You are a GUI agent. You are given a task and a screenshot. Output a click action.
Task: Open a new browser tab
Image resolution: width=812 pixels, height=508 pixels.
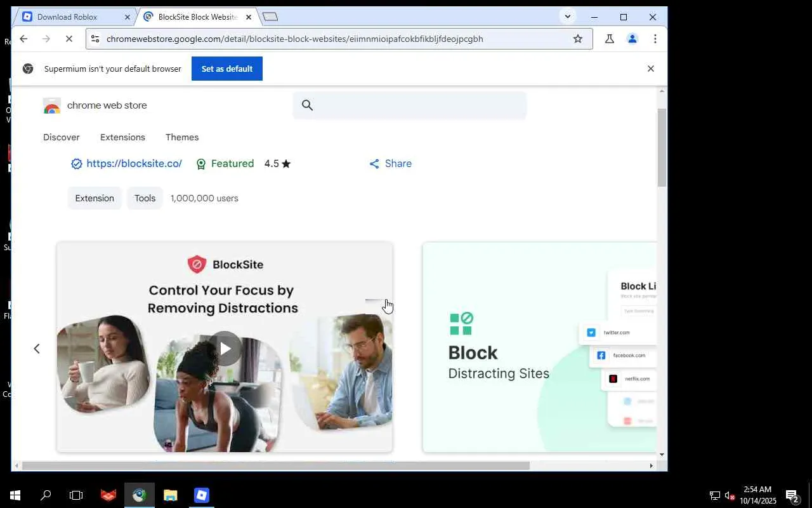[270, 17]
